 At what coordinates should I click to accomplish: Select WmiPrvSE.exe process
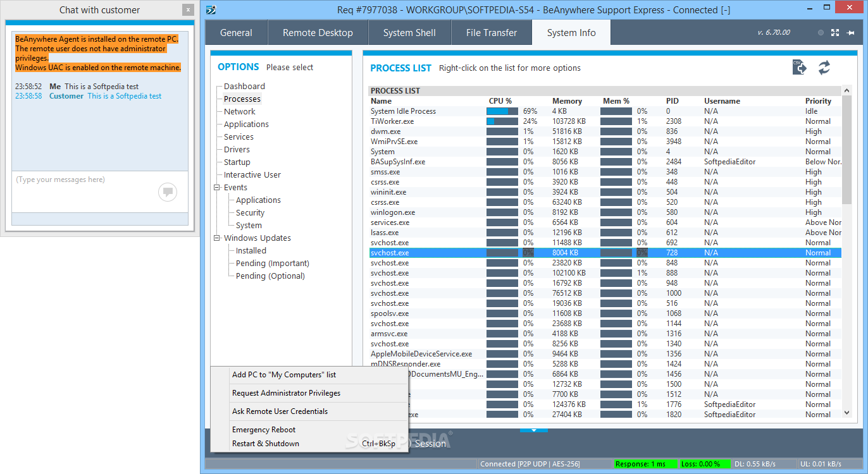pyautogui.click(x=605, y=142)
